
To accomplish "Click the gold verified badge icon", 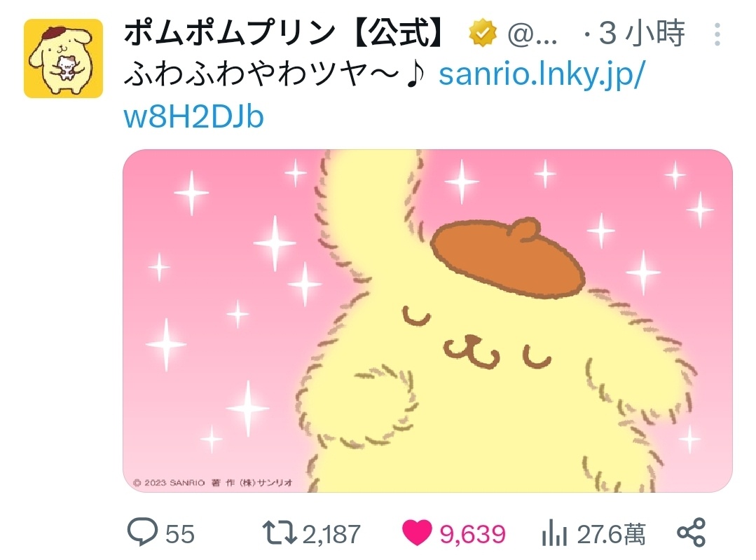I will point(483,33).
